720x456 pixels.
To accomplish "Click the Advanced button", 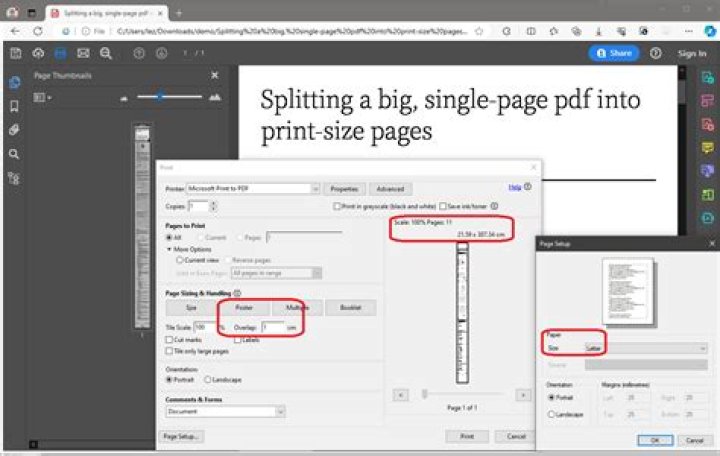I will [x=390, y=189].
